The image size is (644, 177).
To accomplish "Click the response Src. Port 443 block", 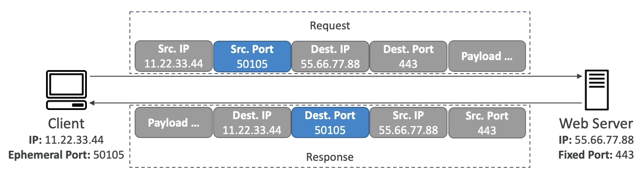I will click(487, 123).
